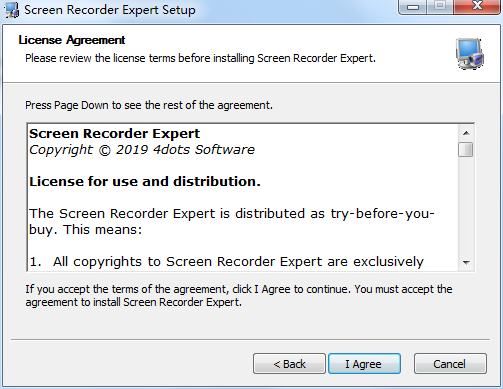
Task: Click inside the license agreement text box
Action: (243, 198)
